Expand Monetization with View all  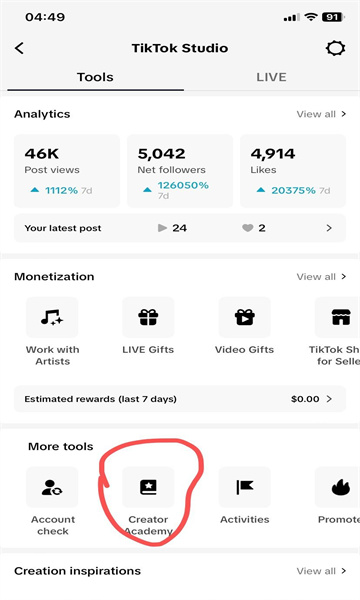pos(321,277)
